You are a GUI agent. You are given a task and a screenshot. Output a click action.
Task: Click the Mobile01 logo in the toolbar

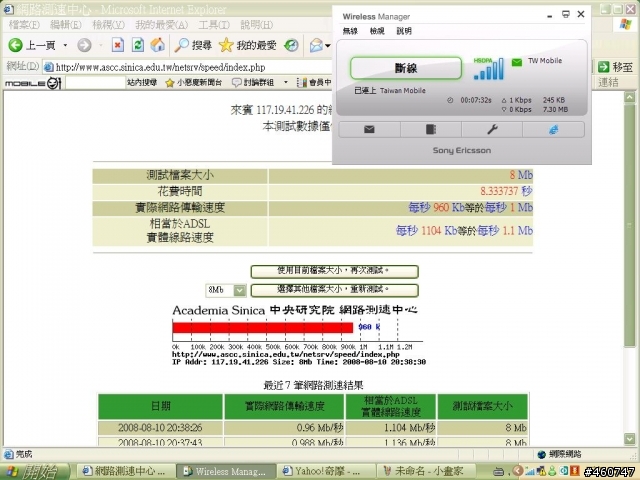point(33,83)
